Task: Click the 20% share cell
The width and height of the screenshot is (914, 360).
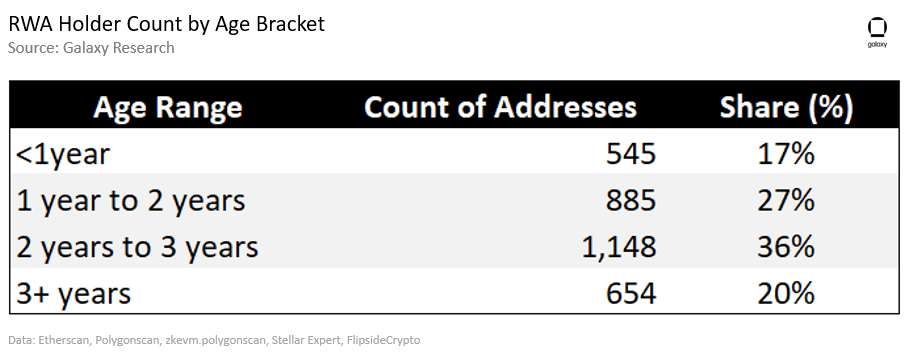Action: pyautogui.click(x=786, y=293)
